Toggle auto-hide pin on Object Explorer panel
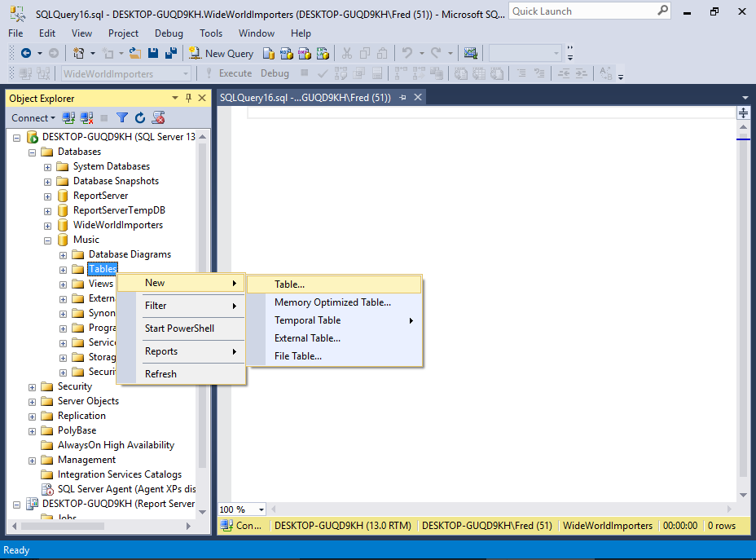 188,98
